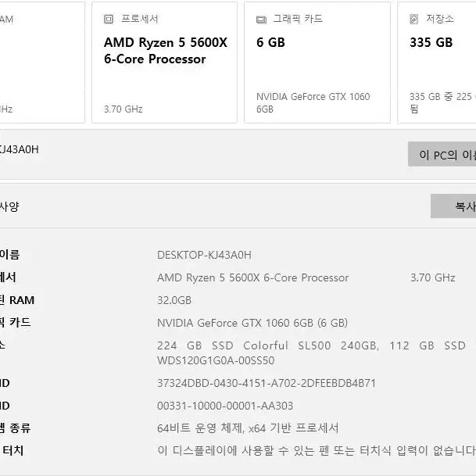Select the product ID 00331-10000 value

(x=225, y=406)
